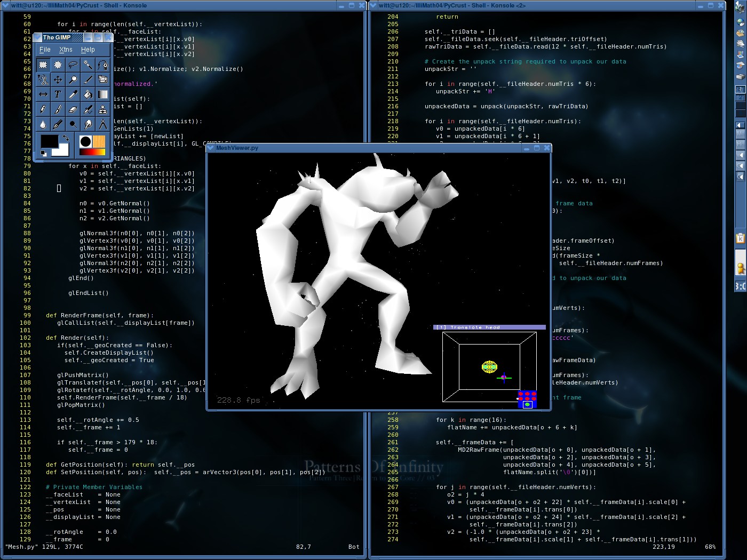Image resolution: width=747 pixels, height=560 pixels.
Task: Select the Eraser tool
Action: point(73,109)
